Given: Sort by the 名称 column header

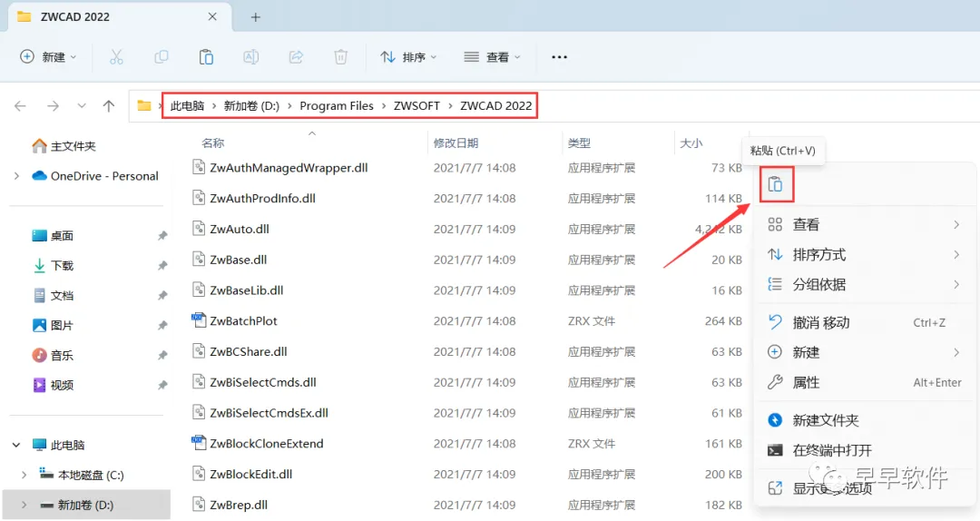Looking at the screenshot, I should point(213,143).
